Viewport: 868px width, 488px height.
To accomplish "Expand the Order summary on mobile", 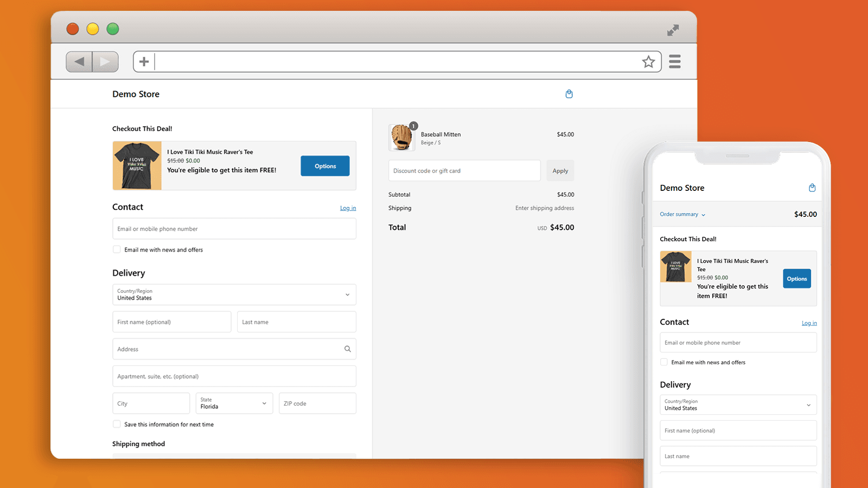I will [x=682, y=214].
